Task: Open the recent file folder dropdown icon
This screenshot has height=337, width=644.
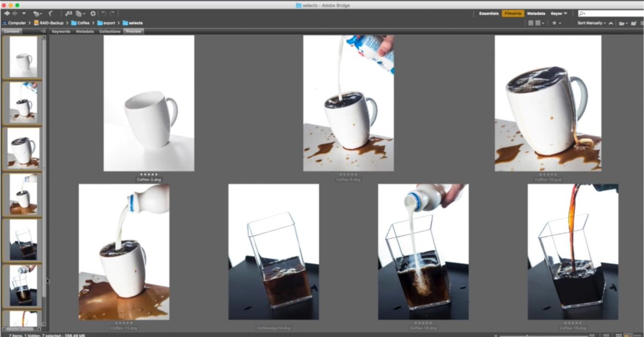Action: 623,23
